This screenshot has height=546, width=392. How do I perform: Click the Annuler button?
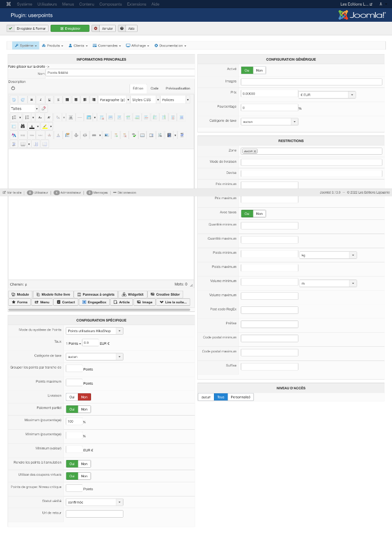click(x=104, y=28)
